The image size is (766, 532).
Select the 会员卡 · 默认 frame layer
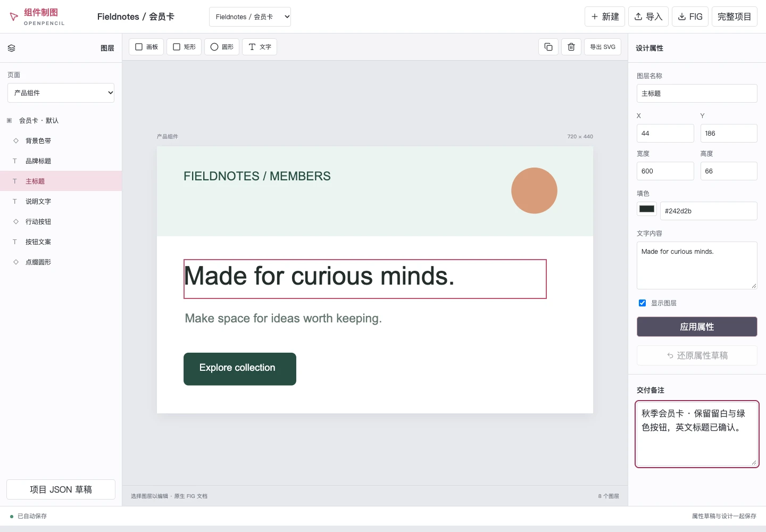click(61, 120)
